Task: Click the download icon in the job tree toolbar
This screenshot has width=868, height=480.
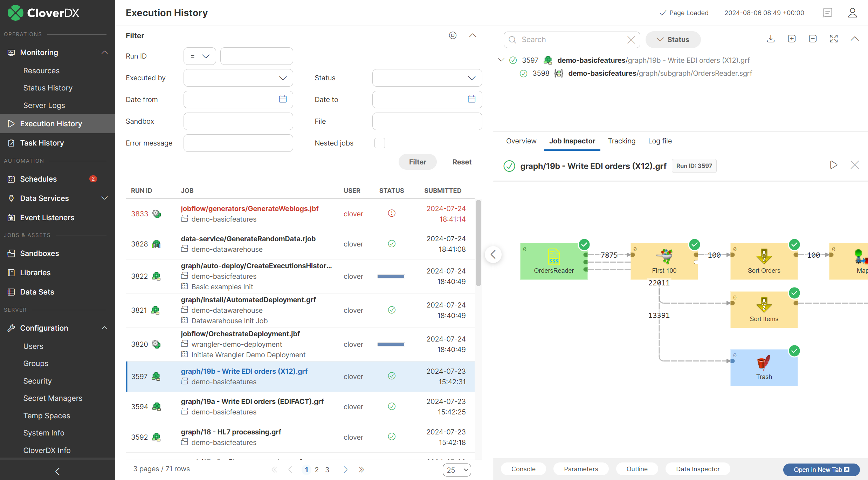Action: point(770,39)
